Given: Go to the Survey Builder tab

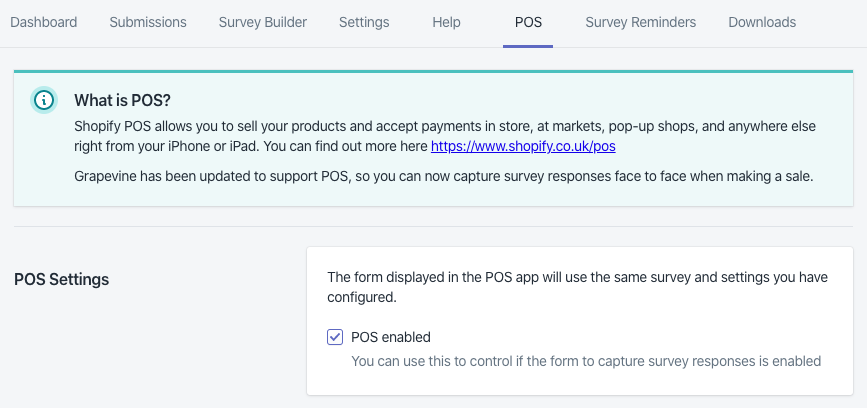Looking at the screenshot, I should [262, 22].
